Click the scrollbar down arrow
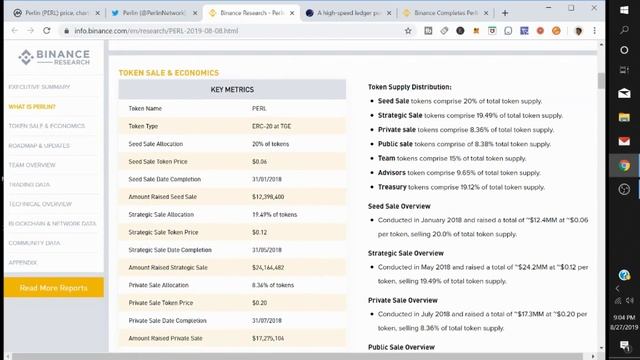This screenshot has height=360, width=640. 601,348
